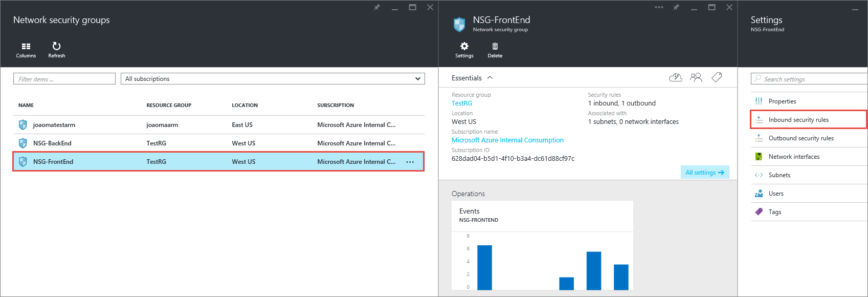The width and height of the screenshot is (868, 297).
Task: Open Subnets settings
Action: [809, 175]
